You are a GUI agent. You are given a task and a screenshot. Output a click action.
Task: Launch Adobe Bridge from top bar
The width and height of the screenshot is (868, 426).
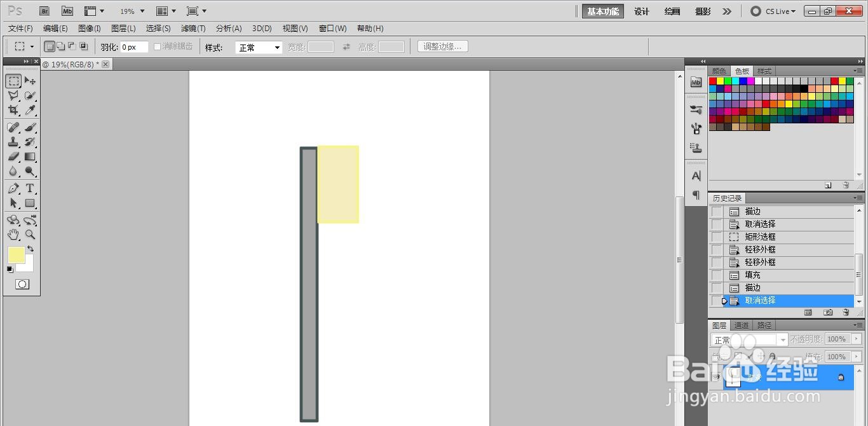coord(44,11)
